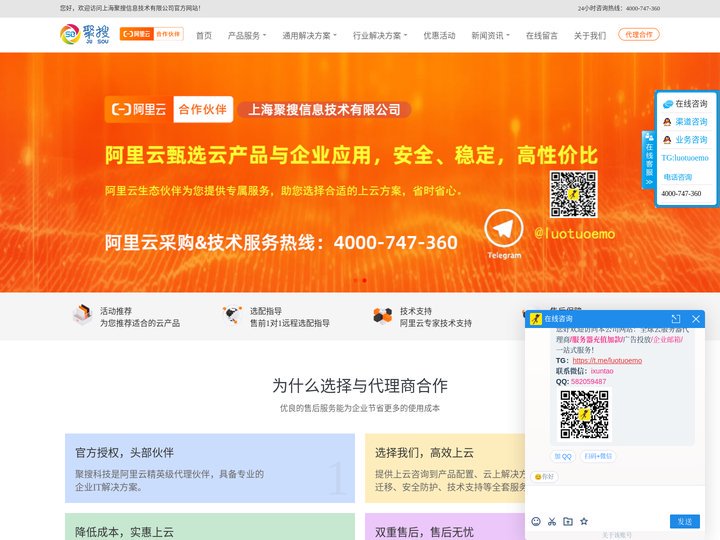Open the emoji picker in chat
The image size is (720, 540).
click(536, 521)
